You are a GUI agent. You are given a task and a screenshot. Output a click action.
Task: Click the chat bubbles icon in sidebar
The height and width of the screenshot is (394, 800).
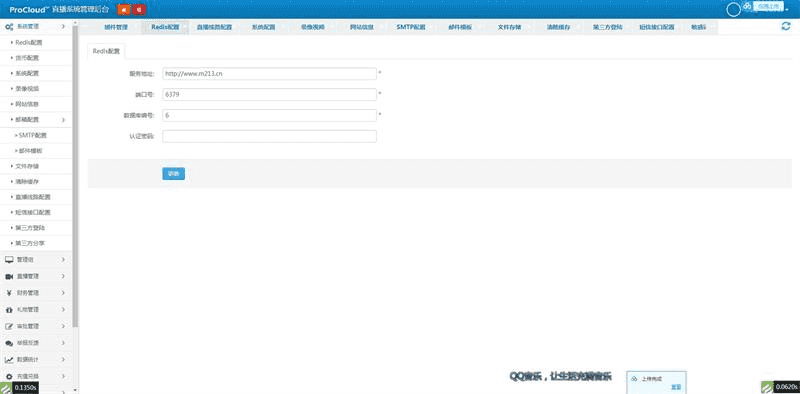pos(9,343)
